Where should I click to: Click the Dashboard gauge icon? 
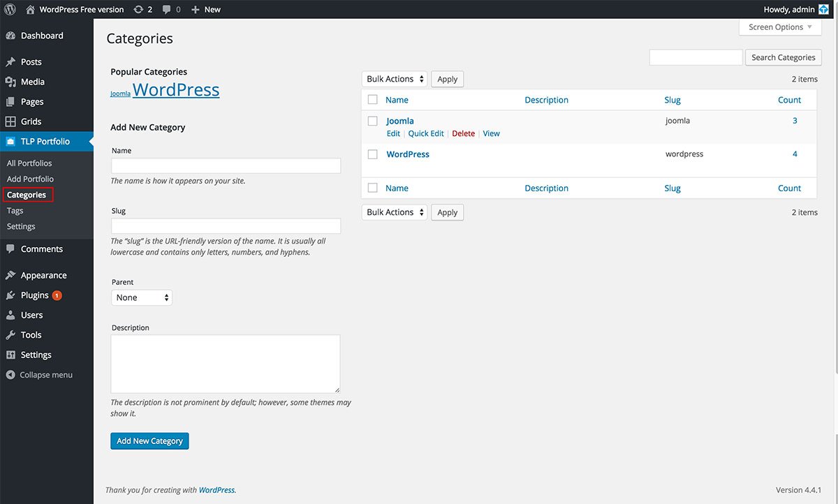coord(10,36)
